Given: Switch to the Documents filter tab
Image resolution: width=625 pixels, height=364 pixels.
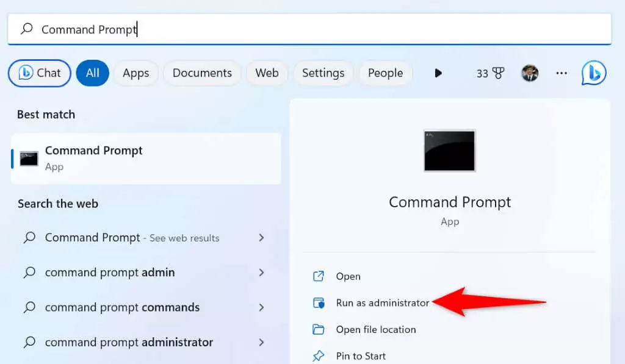Looking at the screenshot, I should [202, 73].
